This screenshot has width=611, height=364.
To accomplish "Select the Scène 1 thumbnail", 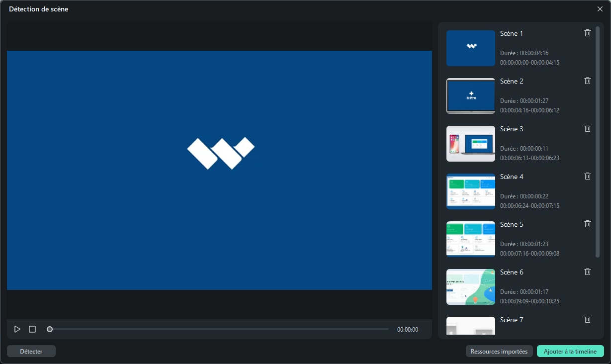I will point(471,48).
